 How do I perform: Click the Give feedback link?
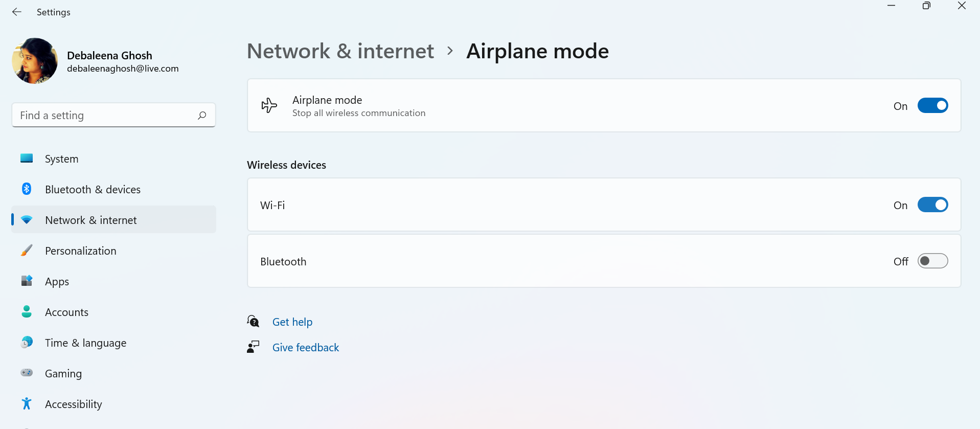coord(305,347)
